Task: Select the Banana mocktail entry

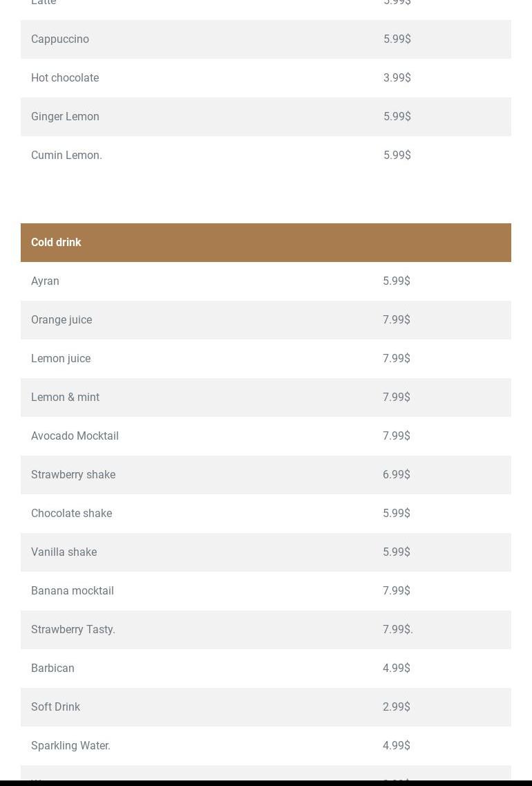Action: [73, 591]
